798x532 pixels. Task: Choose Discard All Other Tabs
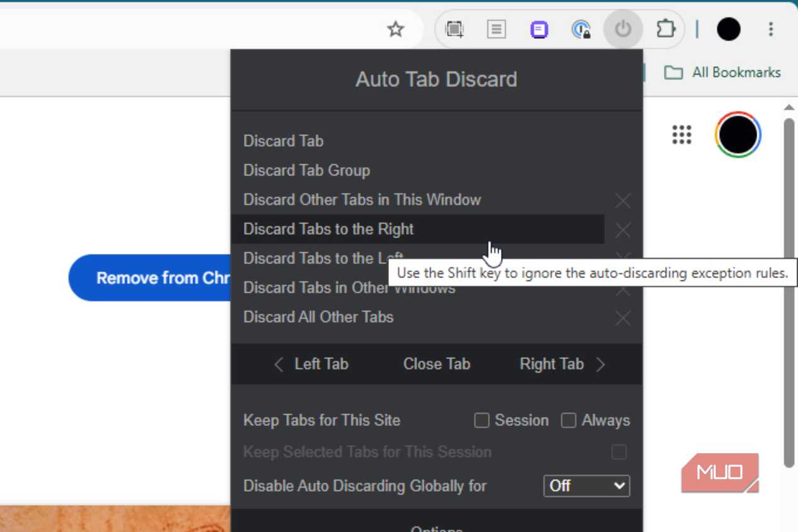pyautogui.click(x=318, y=317)
